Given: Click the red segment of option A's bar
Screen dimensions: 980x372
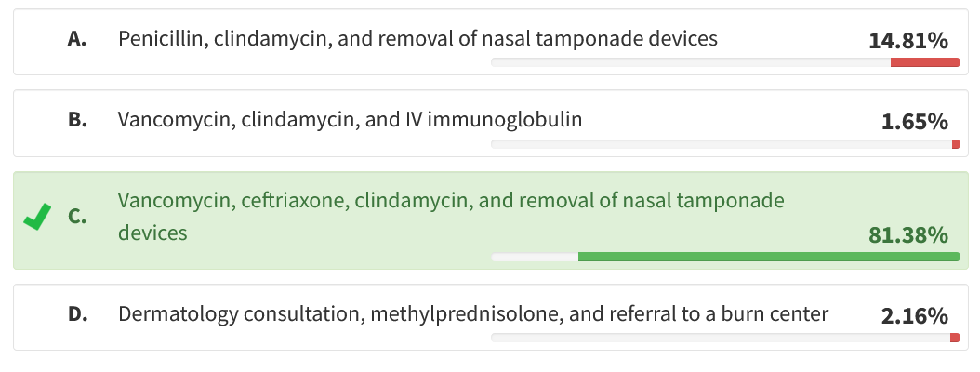Looking at the screenshot, I should coord(924,62).
